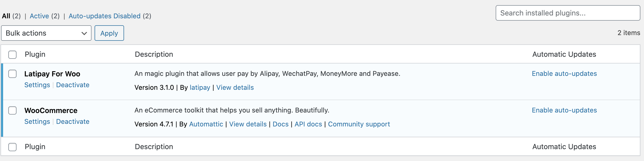Click the WooCommerce eCommerce toolkit description
Viewport: 644px width, 161px height.
(x=232, y=110)
